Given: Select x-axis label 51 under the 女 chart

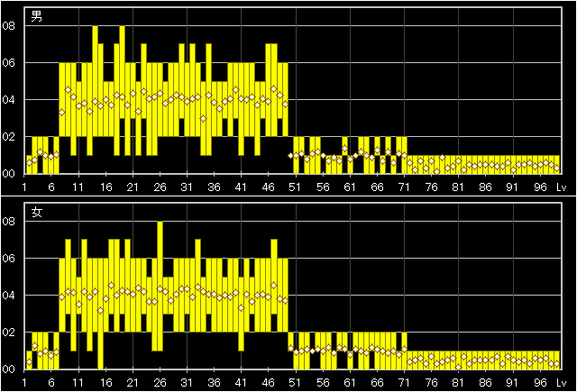Looking at the screenshot, I should pos(295,383).
